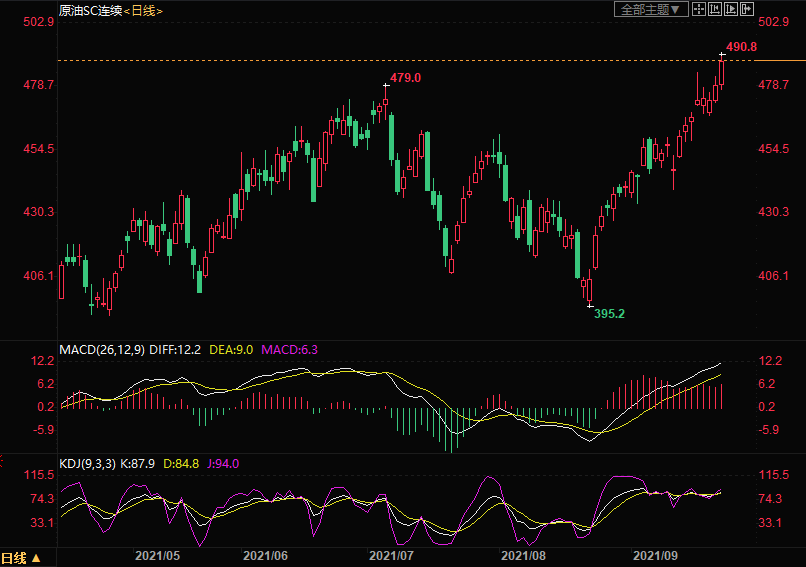Click the 原油SC连续 contract title
The width and height of the screenshot is (806, 567).
pyautogui.click(x=90, y=10)
